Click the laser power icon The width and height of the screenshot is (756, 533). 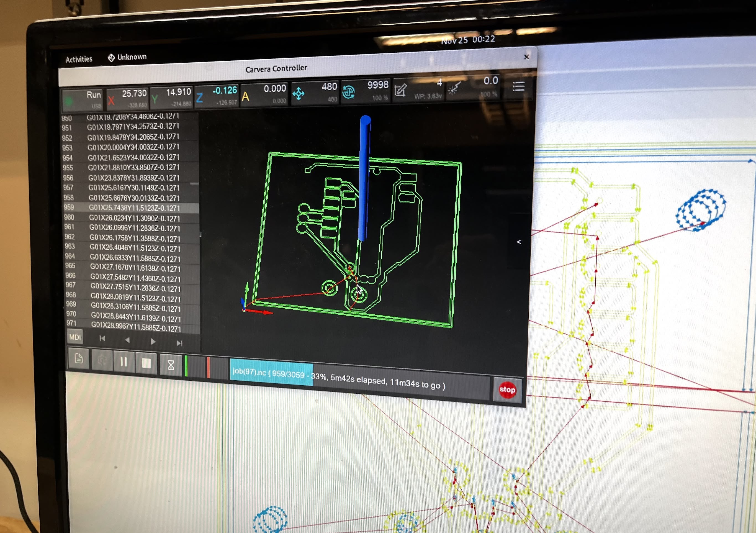pyautogui.click(x=455, y=88)
